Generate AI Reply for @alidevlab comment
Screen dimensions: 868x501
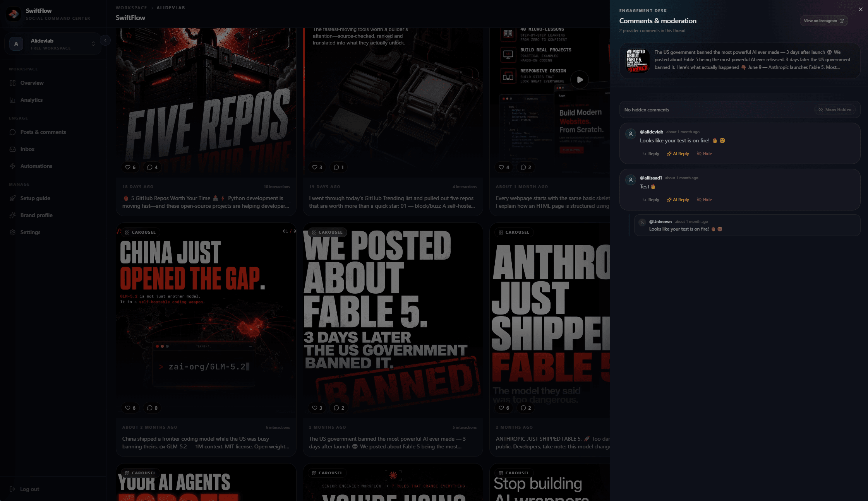(678, 154)
